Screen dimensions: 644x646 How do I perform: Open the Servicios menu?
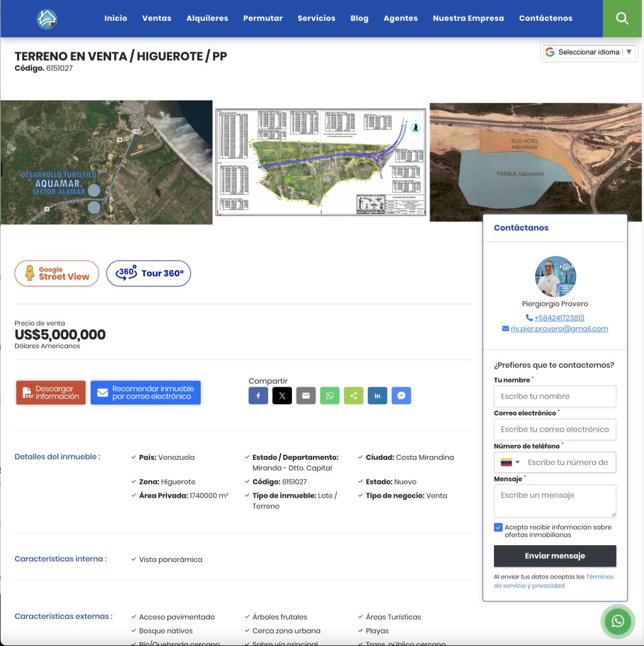coord(317,18)
